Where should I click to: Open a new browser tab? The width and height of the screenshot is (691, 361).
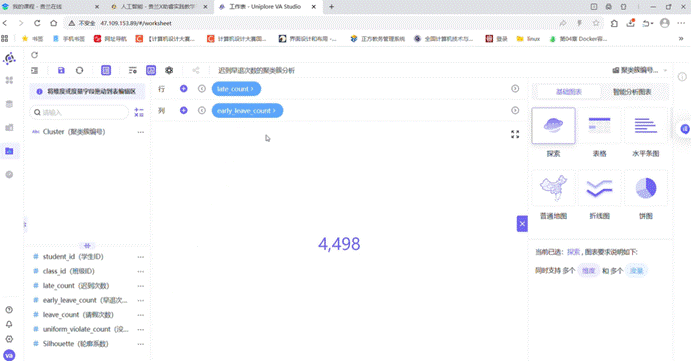tap(331, 7)
